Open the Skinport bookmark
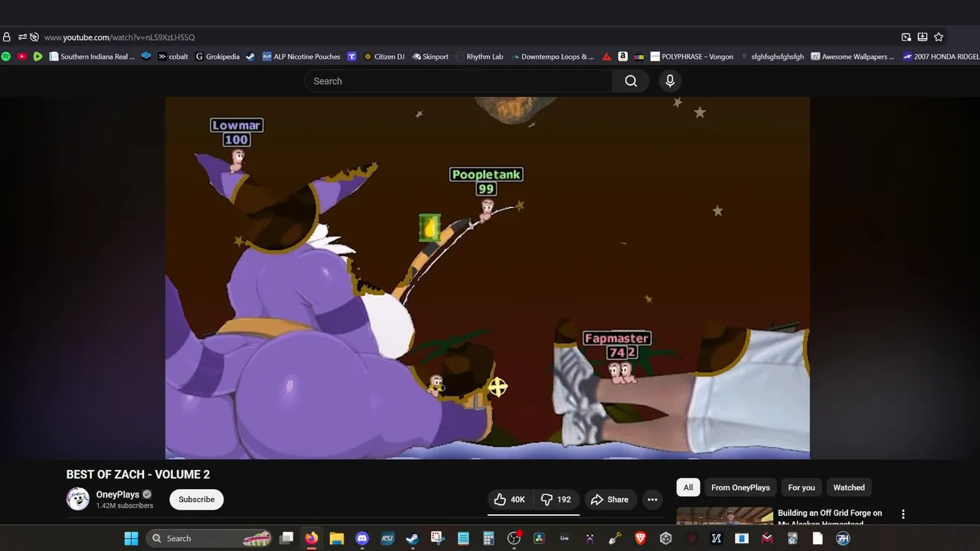The height and width of the screenshot is (551, 980). point(430,57)
